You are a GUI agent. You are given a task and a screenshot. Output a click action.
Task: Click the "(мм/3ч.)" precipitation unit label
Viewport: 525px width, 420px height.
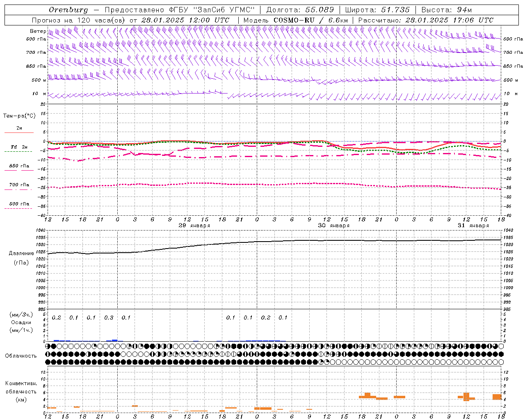tap(21, 315)
